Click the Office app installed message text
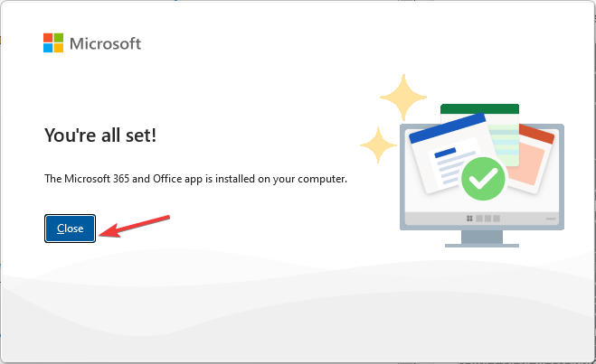596x364 pixels. coord(195,179)
